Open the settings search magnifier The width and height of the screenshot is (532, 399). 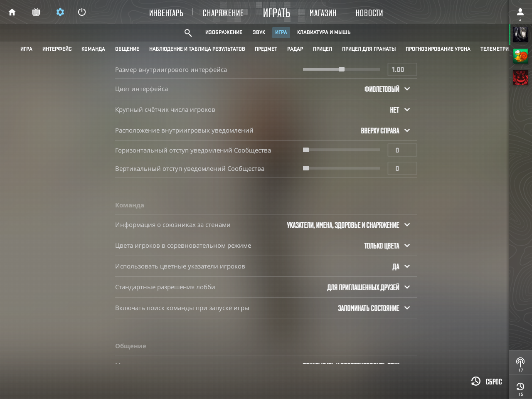(188, 32)
